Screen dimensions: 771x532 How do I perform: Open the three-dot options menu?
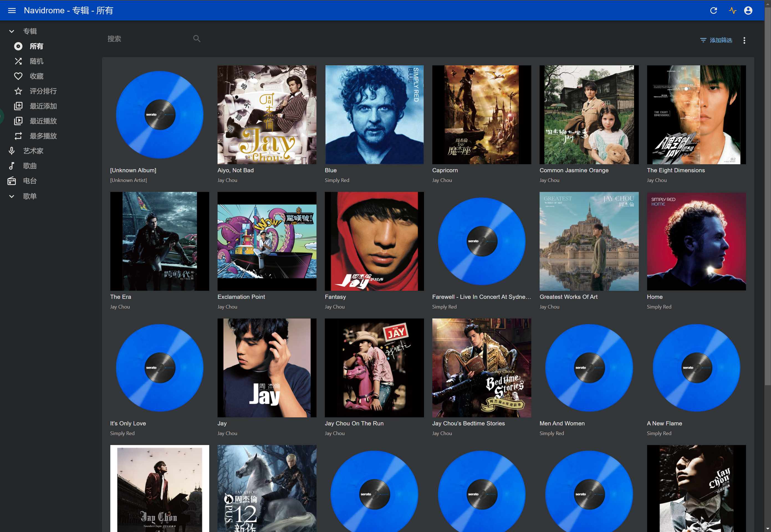(744, 40)
